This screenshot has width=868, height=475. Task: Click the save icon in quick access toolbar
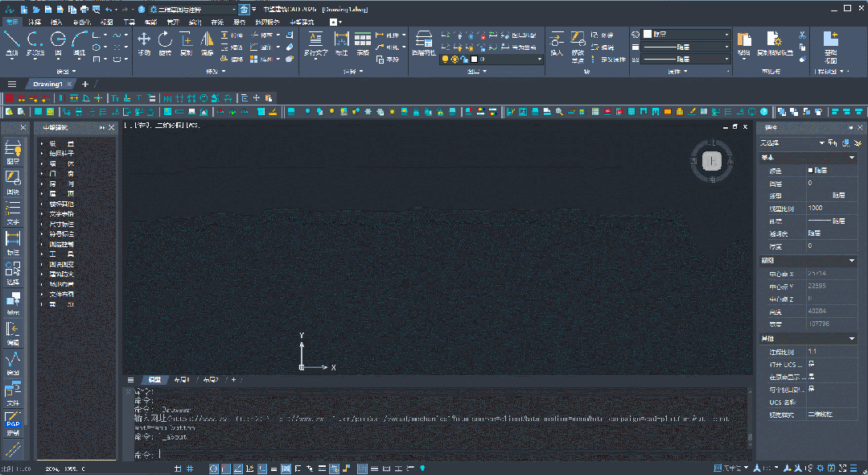click(x=48, y=10)
